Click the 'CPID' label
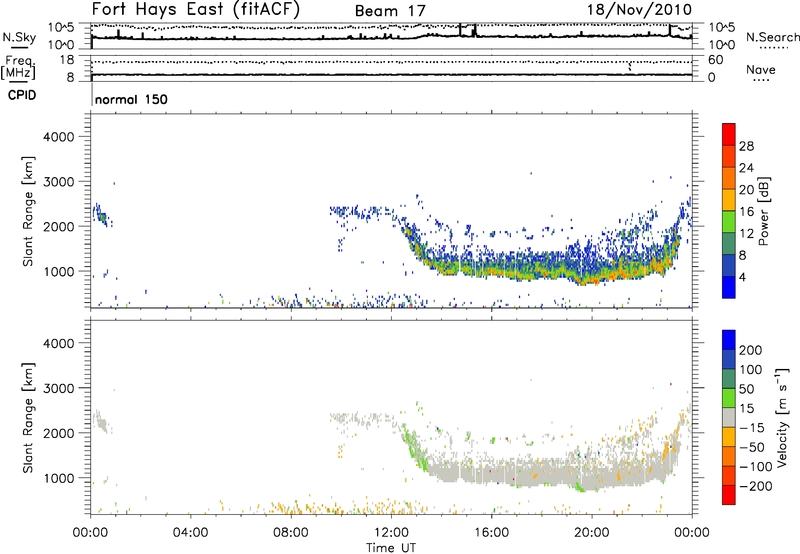This screenshot has width=800, height=554. pyautogui.click(x=22, y=95)
